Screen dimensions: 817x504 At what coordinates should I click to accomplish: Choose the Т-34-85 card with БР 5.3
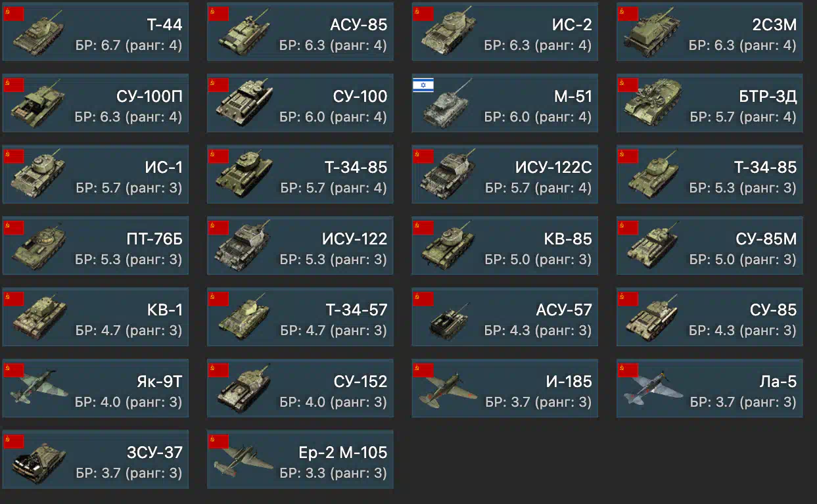tap(710, 174)
